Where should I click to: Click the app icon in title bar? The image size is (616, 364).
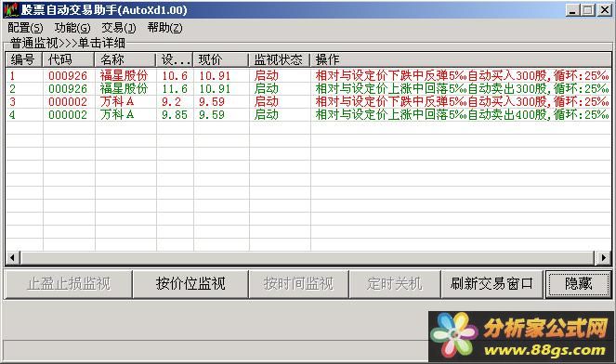coord(10,10)
